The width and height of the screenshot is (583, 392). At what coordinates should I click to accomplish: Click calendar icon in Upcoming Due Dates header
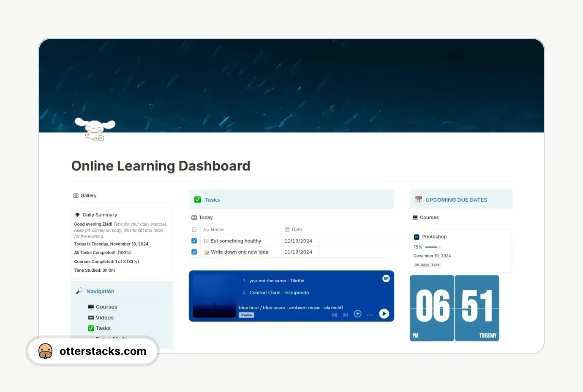[x=419, y=200]
